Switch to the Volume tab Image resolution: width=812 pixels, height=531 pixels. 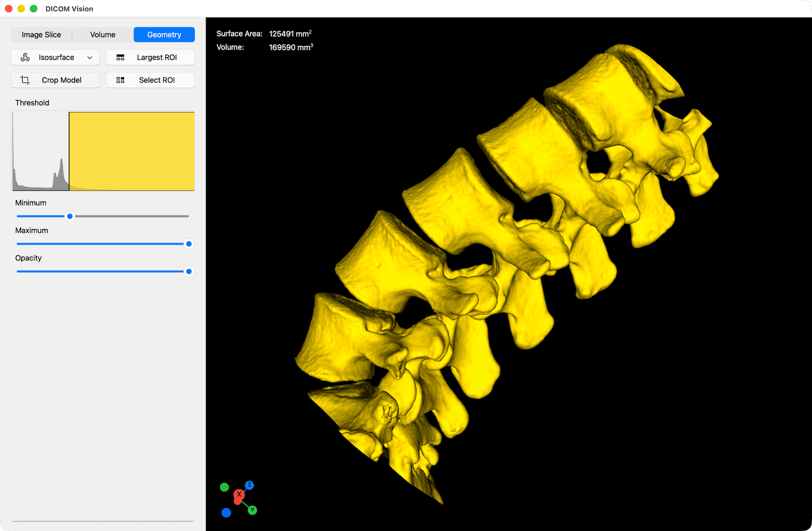coord(102,34)
